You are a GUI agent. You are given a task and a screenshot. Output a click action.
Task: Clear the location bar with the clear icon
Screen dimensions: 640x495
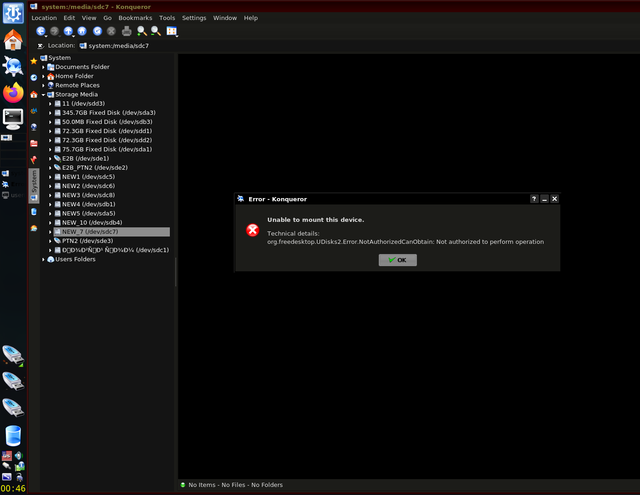click(x=40, y=46)
